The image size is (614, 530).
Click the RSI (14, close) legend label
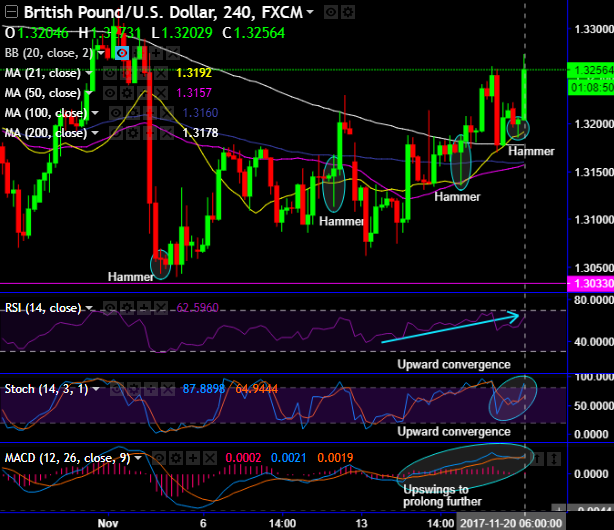tap(43, 308)
